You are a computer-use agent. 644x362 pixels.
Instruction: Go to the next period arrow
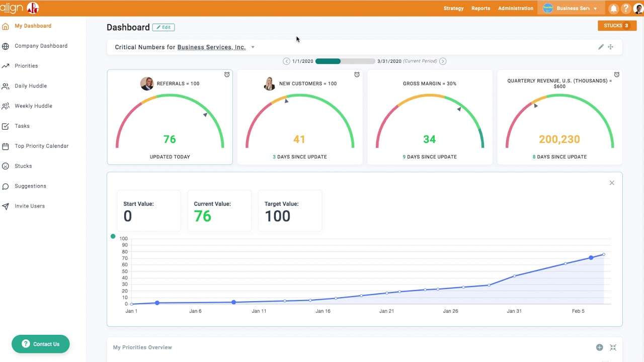[443, 61]
